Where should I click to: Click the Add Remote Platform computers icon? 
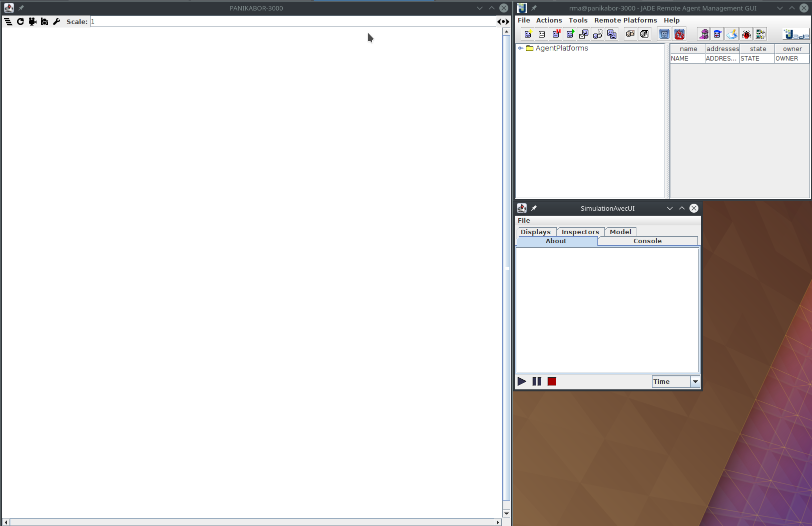(760, 34)
